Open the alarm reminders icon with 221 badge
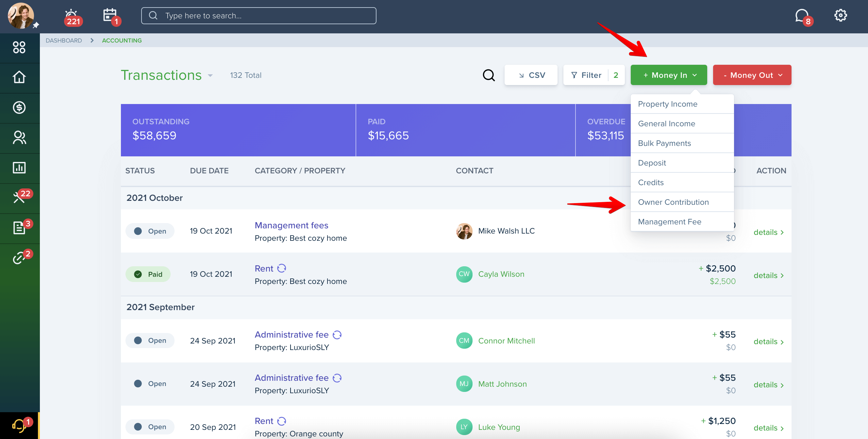868x439 pixels. pos(72,17)
